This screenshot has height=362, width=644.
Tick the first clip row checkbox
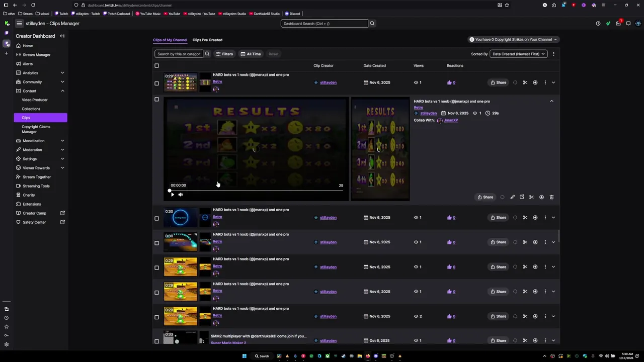click(x=156, y=83)
